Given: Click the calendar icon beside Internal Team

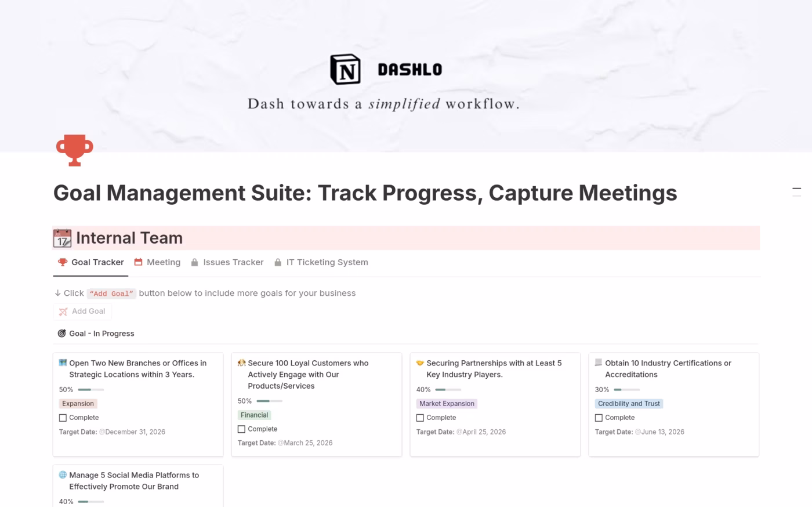Looking at the screenshot, I should 62,238.
